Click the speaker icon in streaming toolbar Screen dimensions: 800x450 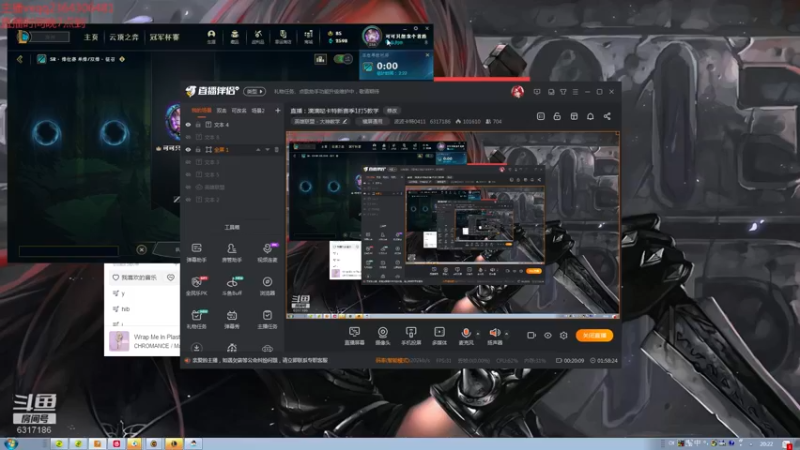(x=494, y=333)
